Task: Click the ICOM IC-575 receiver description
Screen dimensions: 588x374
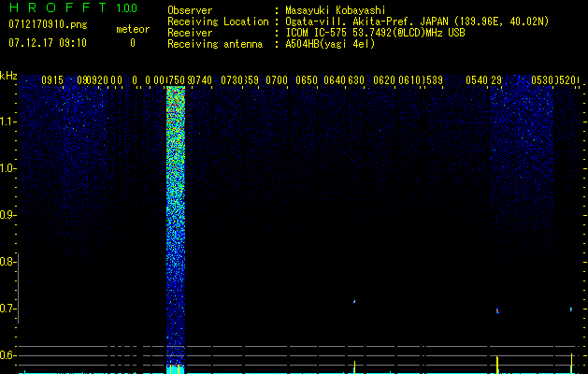Action: (x=375, y=33)
